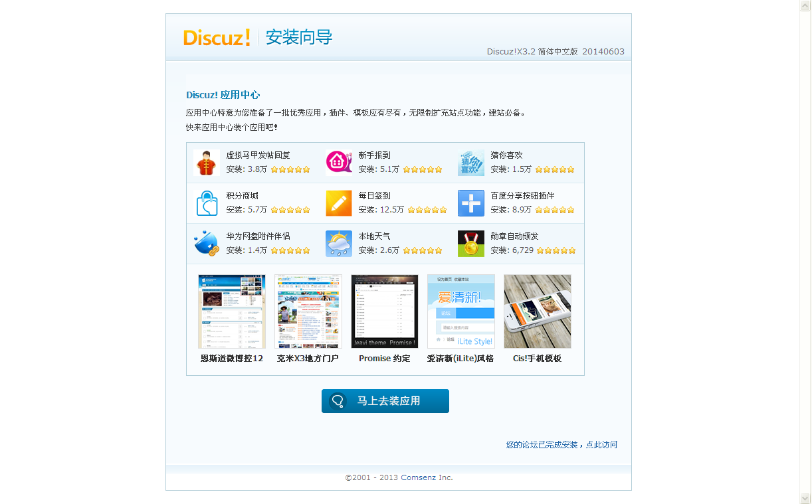The image size is (812, 504).
Task: Select the 积分商城 shopping bag icon
Action: 206,203
